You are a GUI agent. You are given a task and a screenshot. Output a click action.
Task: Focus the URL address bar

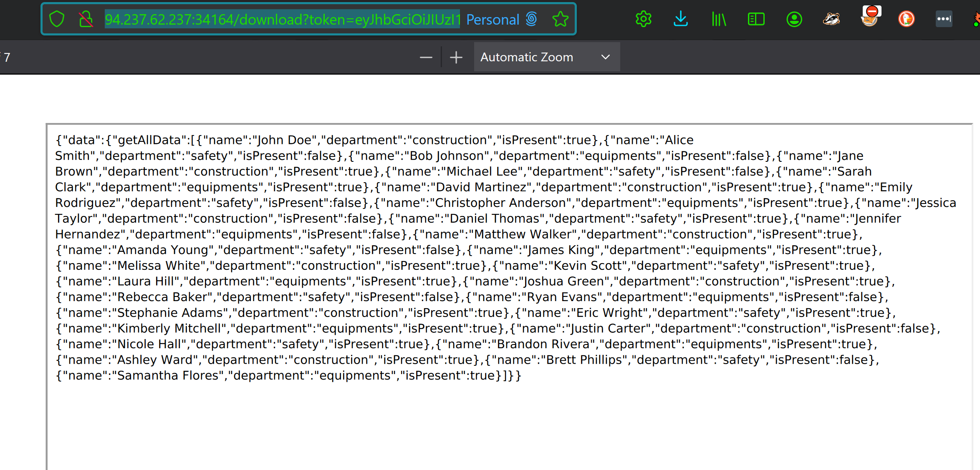click(x=282, y=20)
